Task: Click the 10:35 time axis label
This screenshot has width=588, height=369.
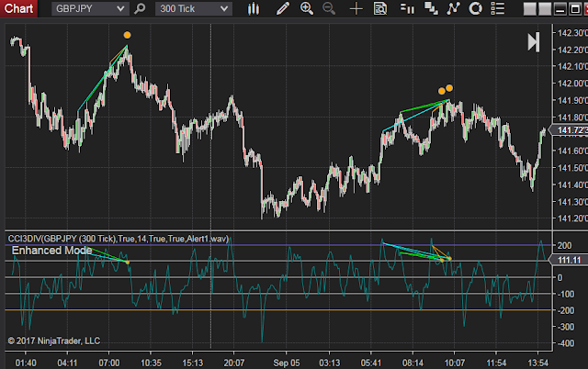Action: coord(151,363)
